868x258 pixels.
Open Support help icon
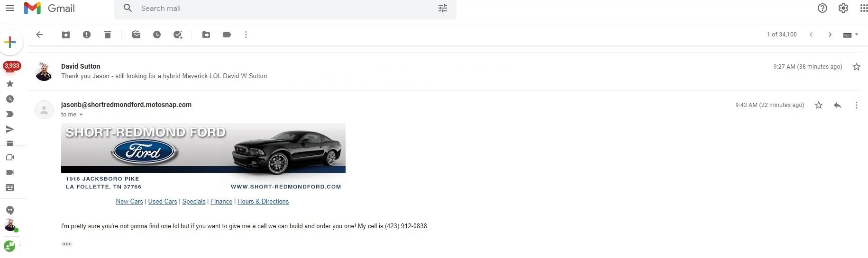tap(822, 8)
